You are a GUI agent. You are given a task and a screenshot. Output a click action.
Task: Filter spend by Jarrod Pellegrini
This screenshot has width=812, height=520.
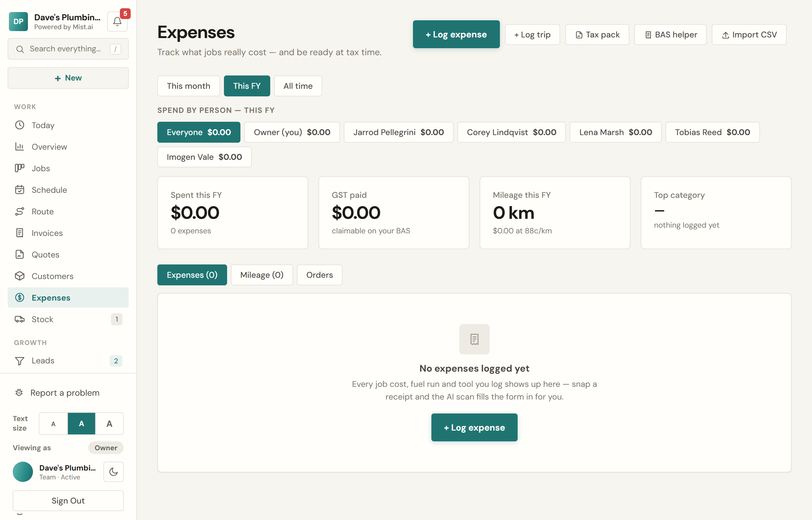click(399, 132)
